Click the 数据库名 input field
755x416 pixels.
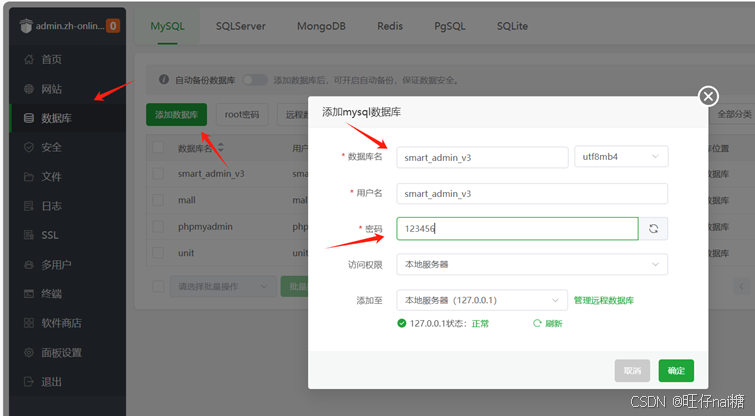482,157
